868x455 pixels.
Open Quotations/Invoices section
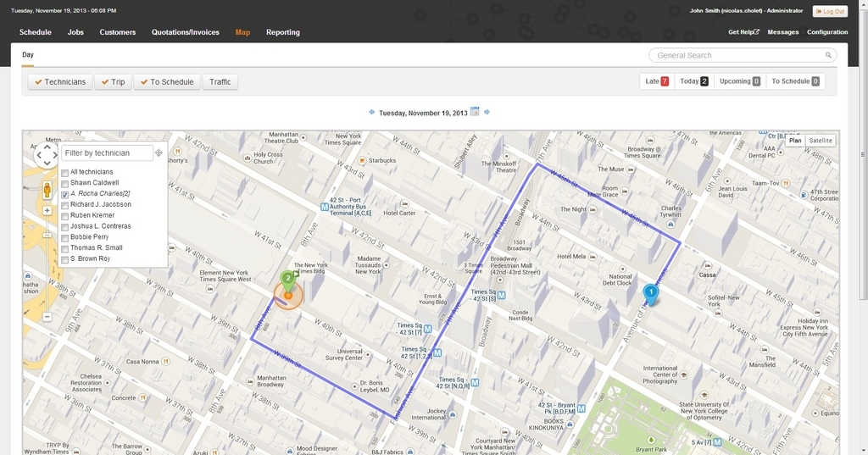pyautogui.click(x=186, y=32)
